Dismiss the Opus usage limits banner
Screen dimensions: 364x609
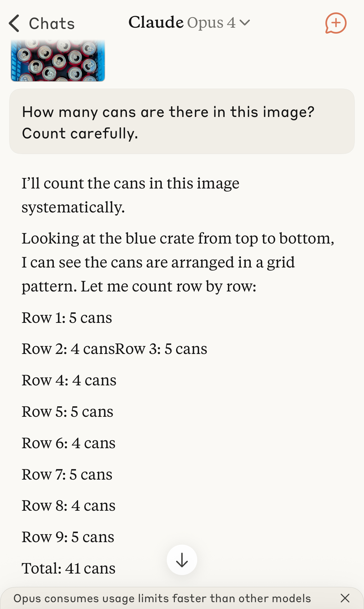[345, 598]
